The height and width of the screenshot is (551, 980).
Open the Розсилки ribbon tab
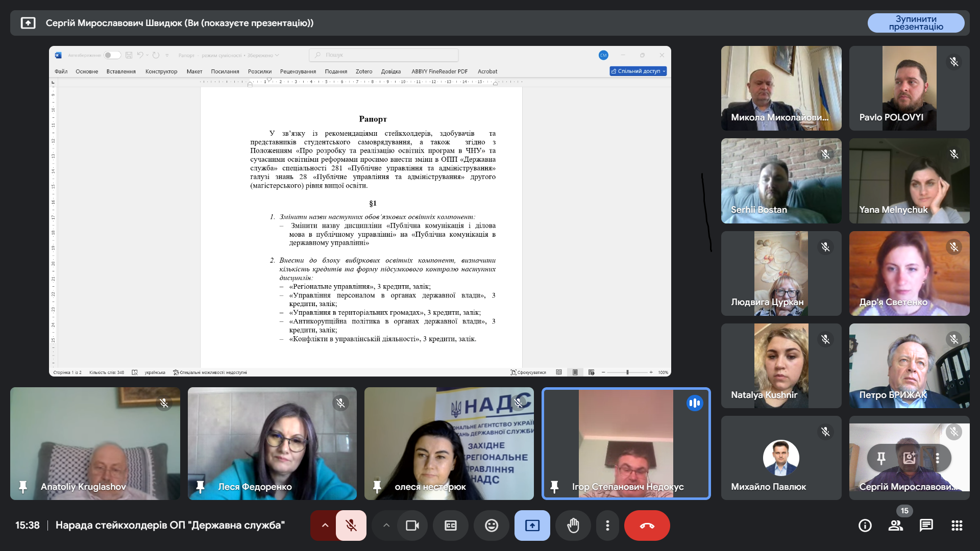point(260,71)
